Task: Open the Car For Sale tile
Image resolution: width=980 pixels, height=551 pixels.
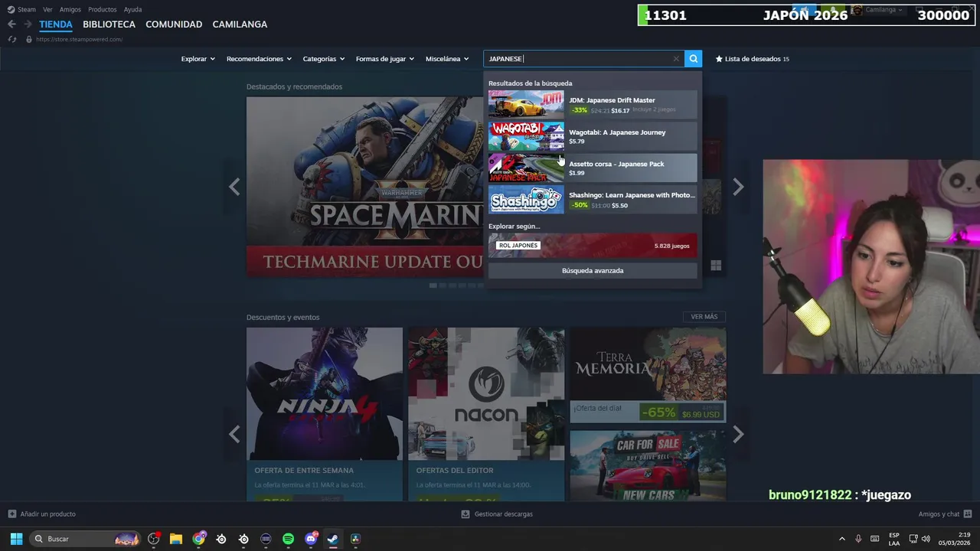Action: (x=648, y=465)
